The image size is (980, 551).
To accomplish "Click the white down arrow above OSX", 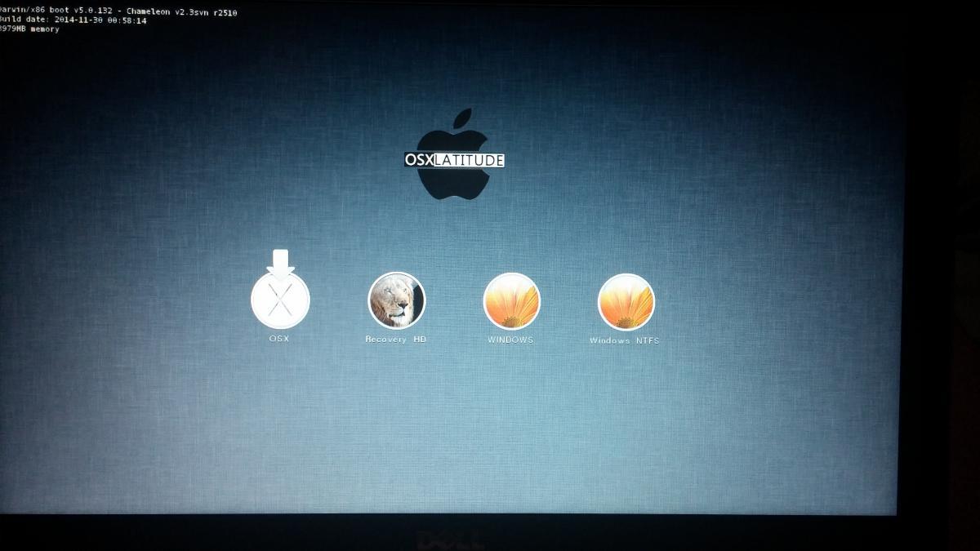I will (x=280, y=264).
